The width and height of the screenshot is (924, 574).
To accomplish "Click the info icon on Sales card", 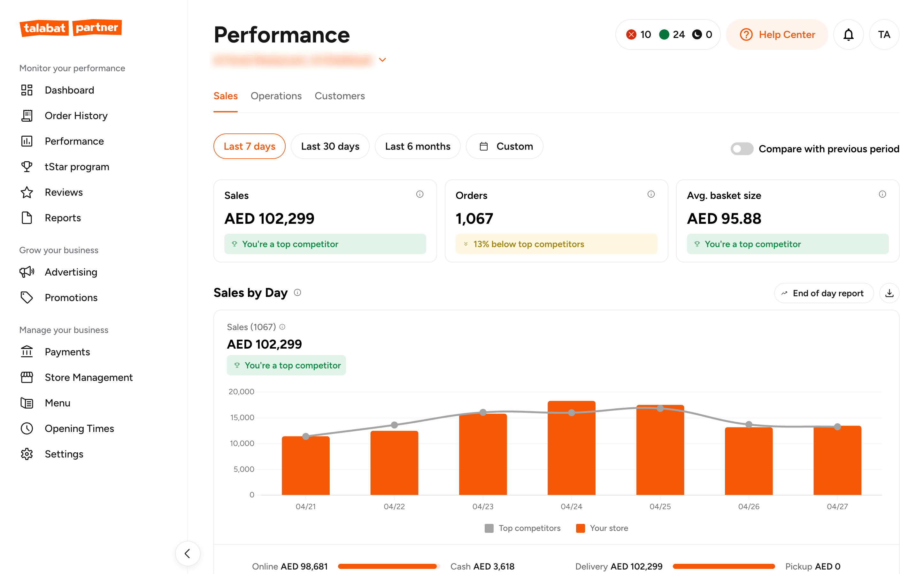I will pyautogui.click(x=420, y=194).
